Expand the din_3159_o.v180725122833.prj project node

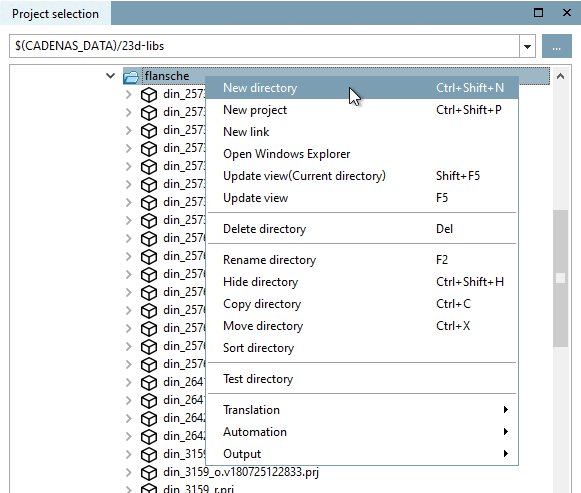pyautogui.click(x=129, y=472)
